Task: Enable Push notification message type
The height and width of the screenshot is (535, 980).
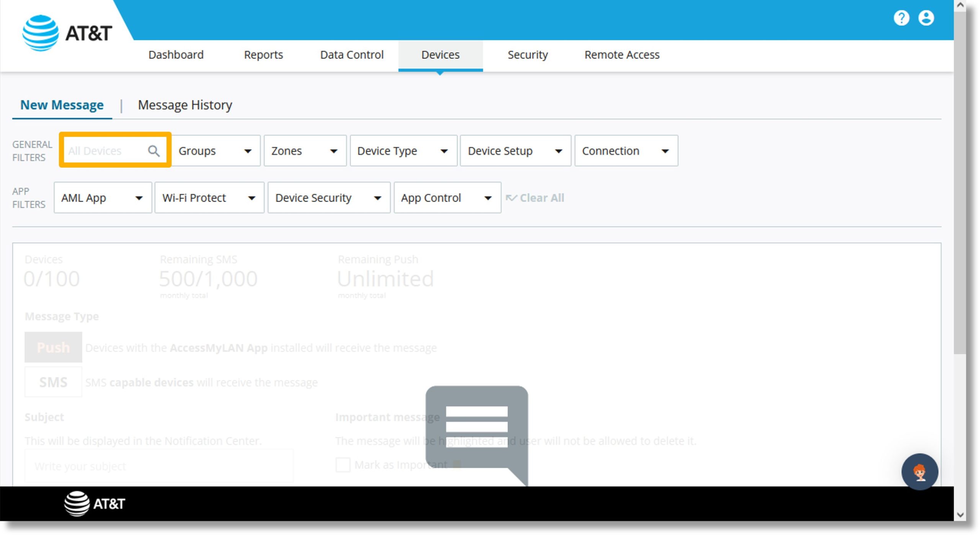Action: [53, 347]
